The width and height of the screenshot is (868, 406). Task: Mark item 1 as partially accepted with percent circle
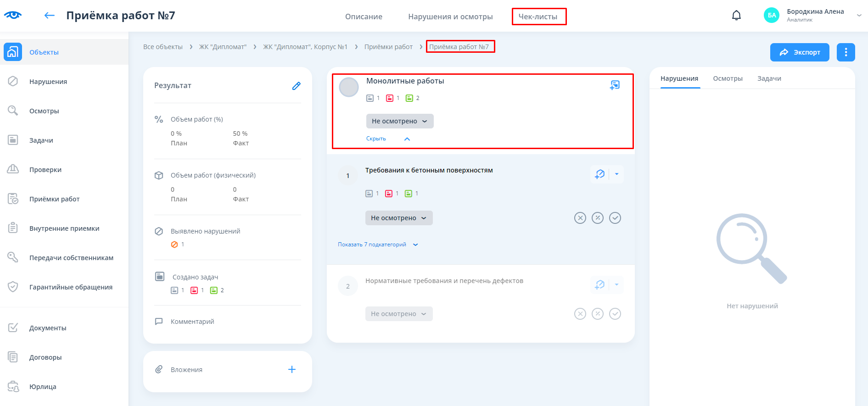click(x=597, y=218)
